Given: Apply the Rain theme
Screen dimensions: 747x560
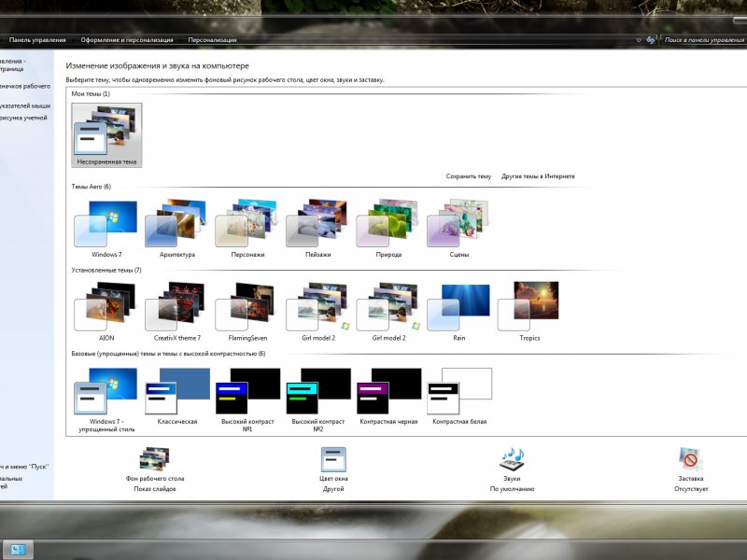Looking at the screenshot, I should (x=459, y=313).
